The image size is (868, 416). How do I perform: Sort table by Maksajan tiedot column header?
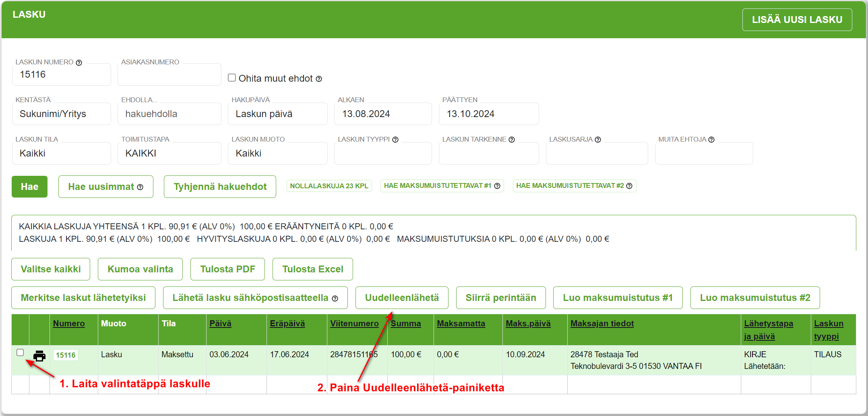[x=602, y=323]
